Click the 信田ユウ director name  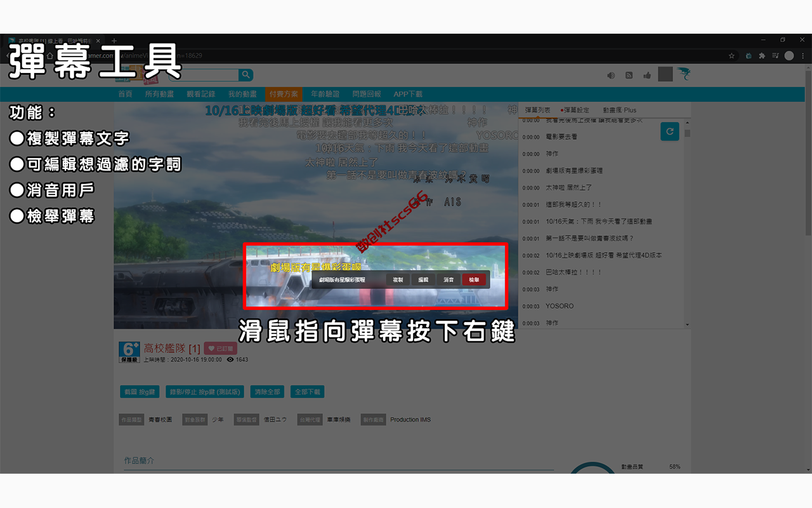(275, 420)
